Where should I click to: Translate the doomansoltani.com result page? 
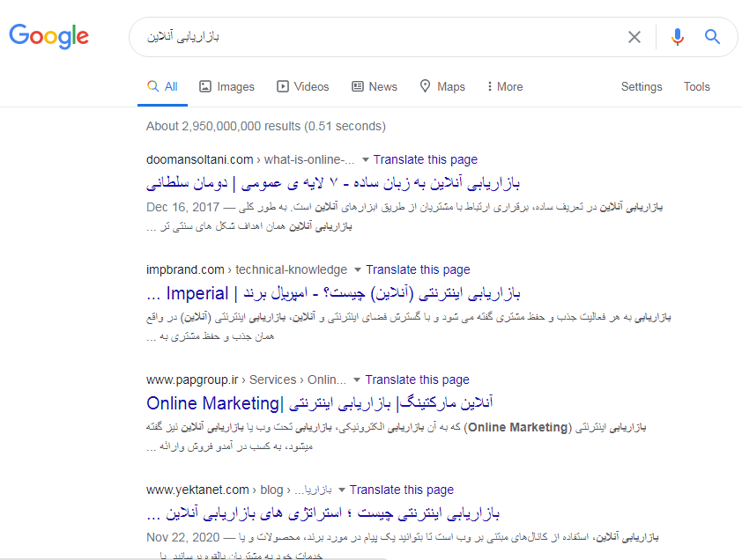[x=425, y=160]
